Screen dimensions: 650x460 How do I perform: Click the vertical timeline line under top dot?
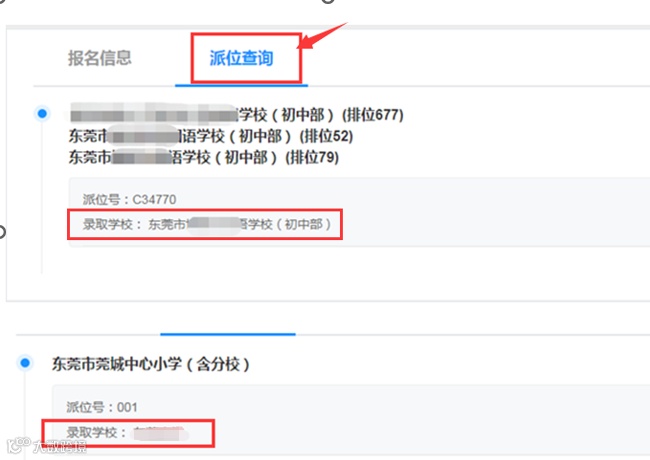[x=42, y=197]
